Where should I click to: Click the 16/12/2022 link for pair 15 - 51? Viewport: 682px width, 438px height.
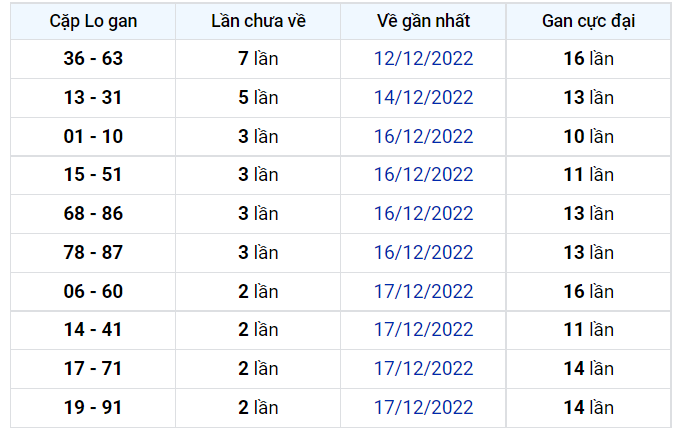point(423,175)
